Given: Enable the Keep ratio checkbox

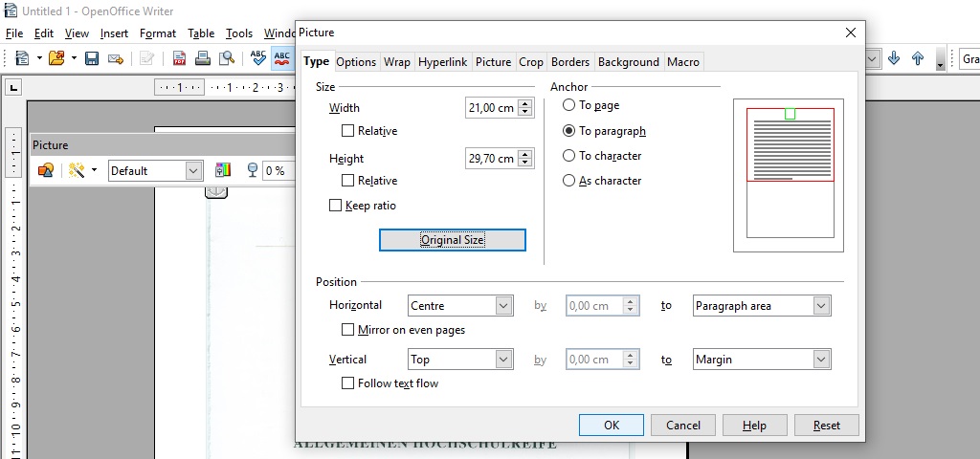Looking at the screenshot, I should click(x=335, y=206).
